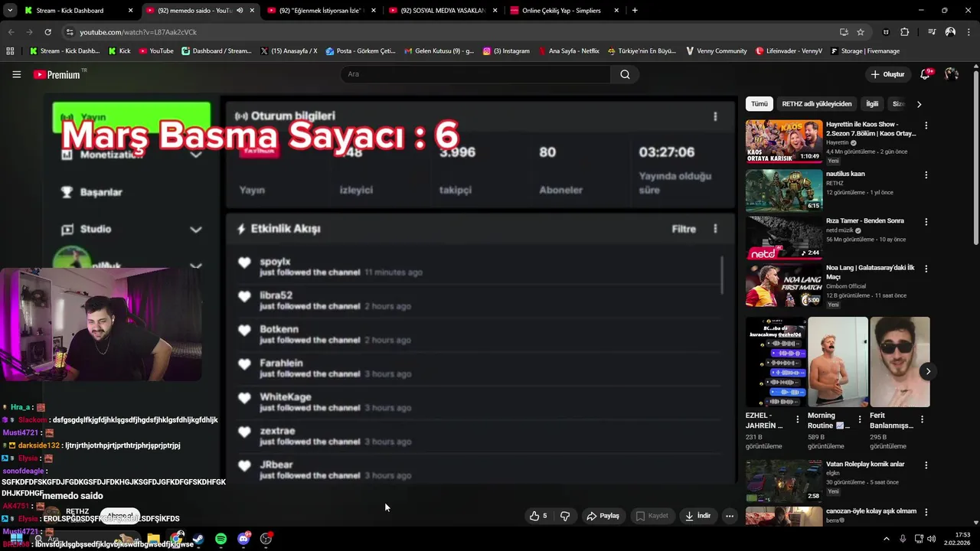Screen dimensions: 980x551
Task: Open options menu for Rıza Tamer - Benden Sonra
Action: tap(926, 222)
